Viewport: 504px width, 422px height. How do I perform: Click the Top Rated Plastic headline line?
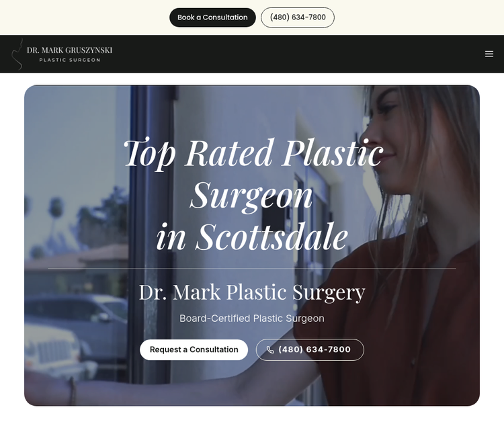point(253,153)
